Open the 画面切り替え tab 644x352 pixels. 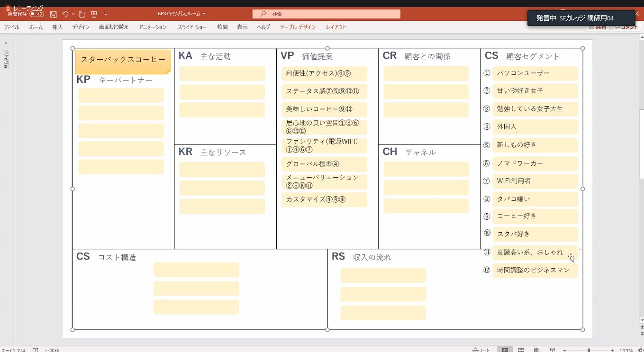tap(114, 27)
